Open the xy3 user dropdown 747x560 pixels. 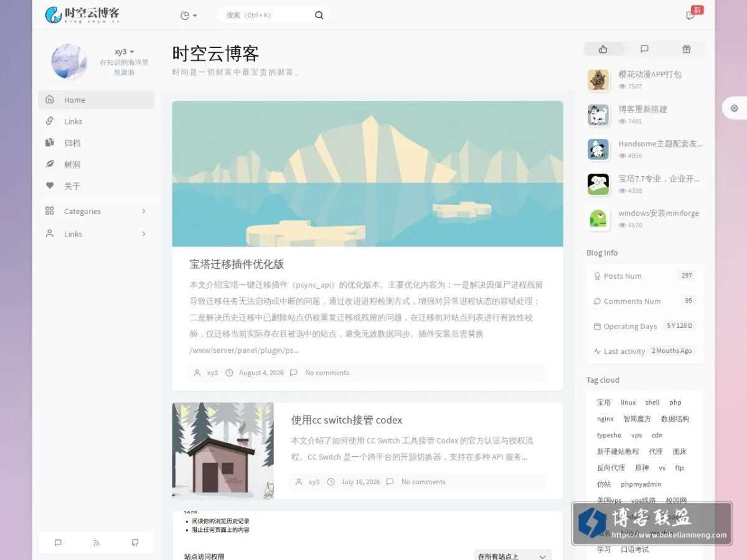click(125, 52)
